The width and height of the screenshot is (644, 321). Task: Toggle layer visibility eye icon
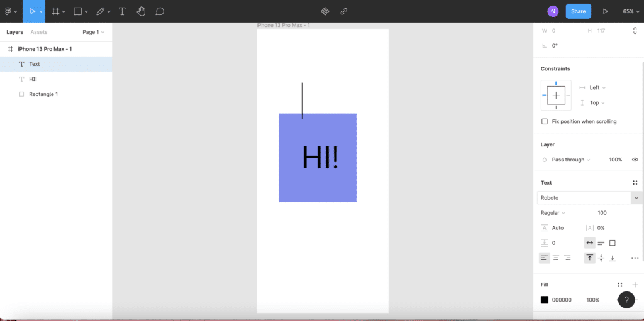click(635, 160)
